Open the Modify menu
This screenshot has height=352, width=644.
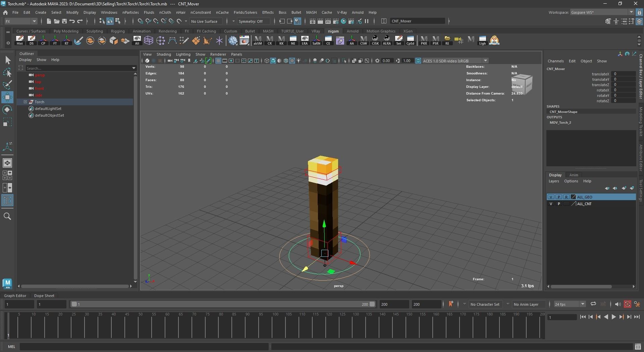(72, 12)
